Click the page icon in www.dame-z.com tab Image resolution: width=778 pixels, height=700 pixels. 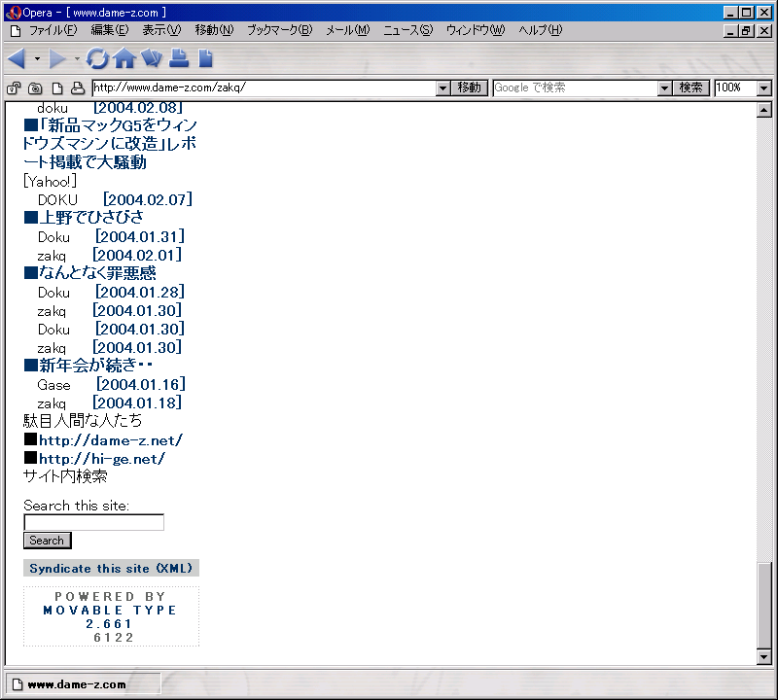point(18,684)
